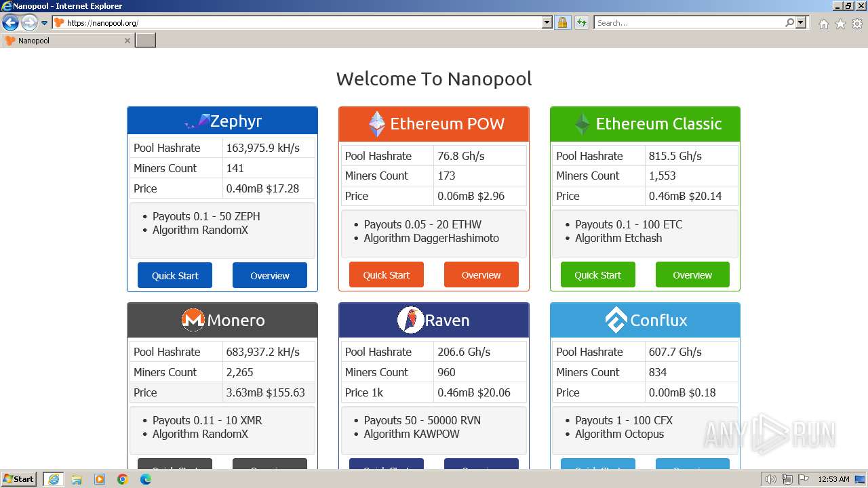The height and width of the screenshot is (488, 868).
Task: Open Zephyr Quick Start
Action: click(x=175, y=275)
